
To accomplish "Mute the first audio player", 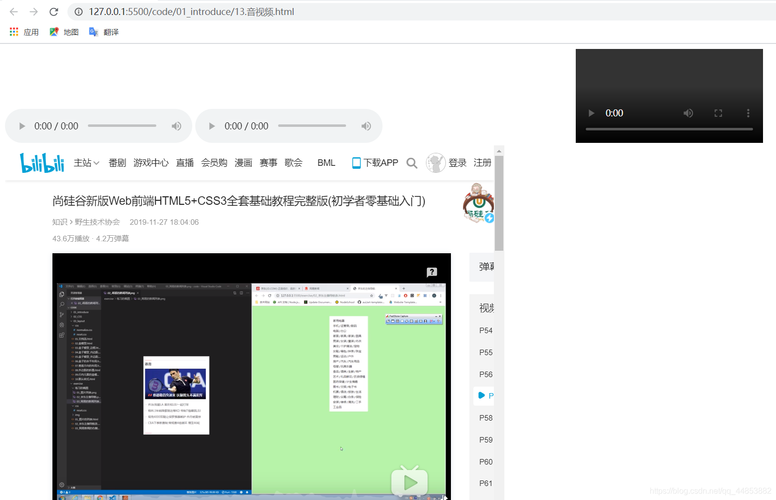I will coord(176,126).
